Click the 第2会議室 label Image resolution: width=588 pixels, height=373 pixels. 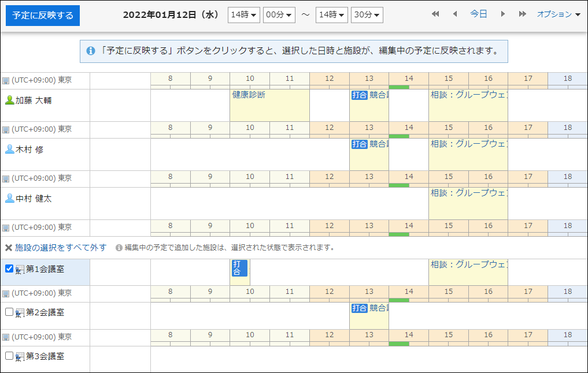pos(45,312)
